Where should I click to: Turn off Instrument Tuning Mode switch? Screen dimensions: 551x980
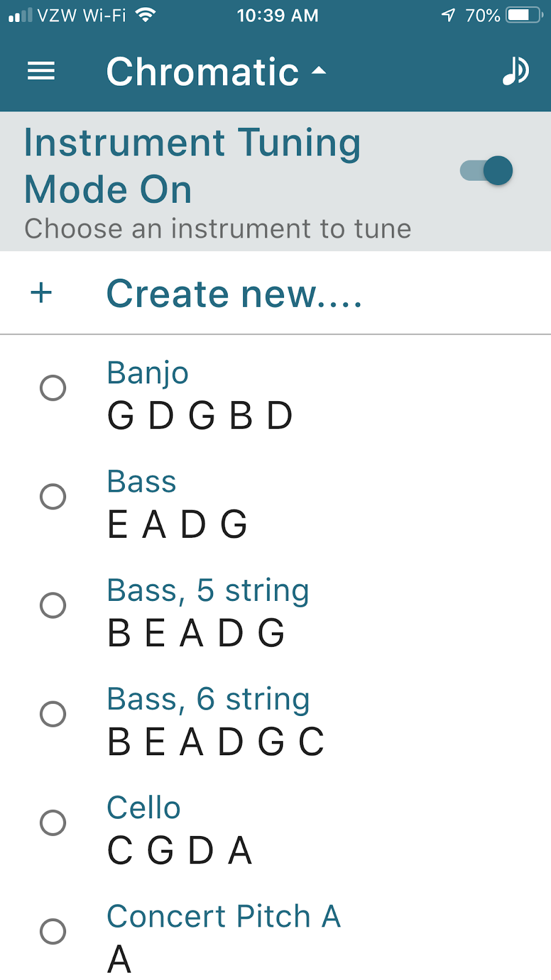[487, 170]
